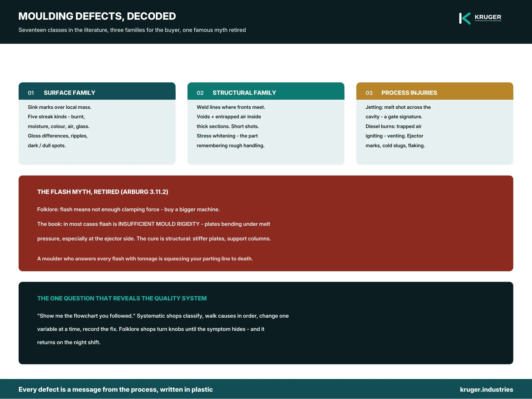Click 'Gloss differences, ripples,' line
Viewport: 532px width, 399px height.
[x=58, y=136]
